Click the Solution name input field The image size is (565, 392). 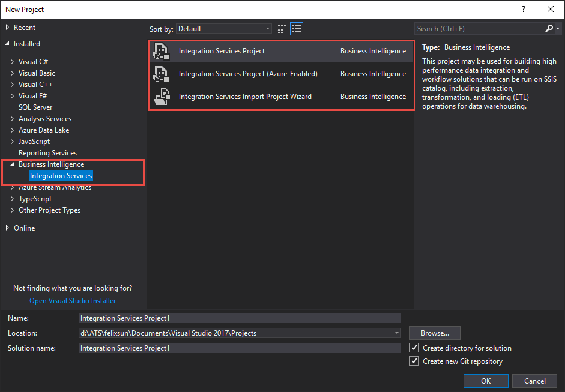pyautogui.click(x=240, y=348)
